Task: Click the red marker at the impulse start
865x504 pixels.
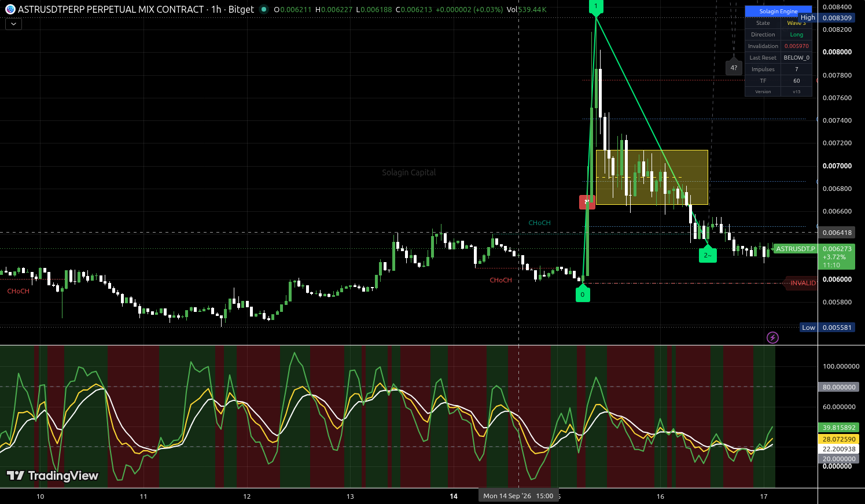Action: [x=587, y=202]
